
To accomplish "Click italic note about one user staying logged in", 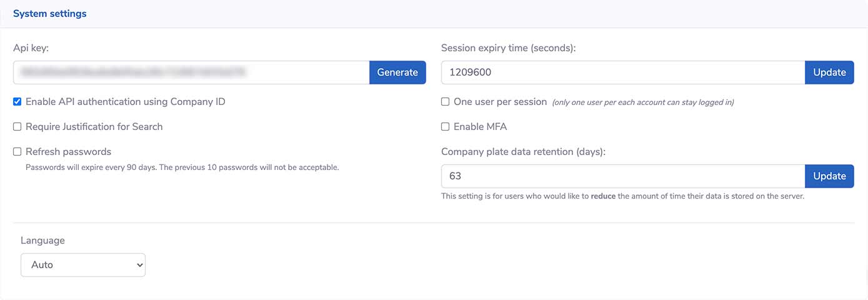I will pos(642,102).
